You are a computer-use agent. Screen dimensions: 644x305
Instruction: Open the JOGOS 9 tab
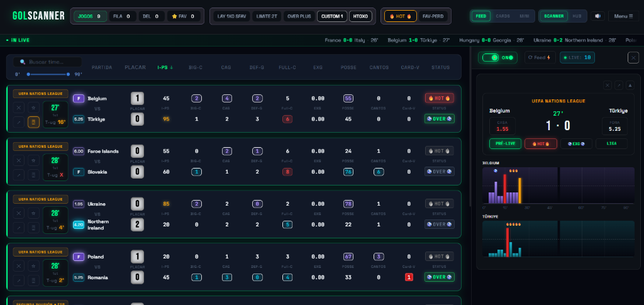click(x=91, y=16)
